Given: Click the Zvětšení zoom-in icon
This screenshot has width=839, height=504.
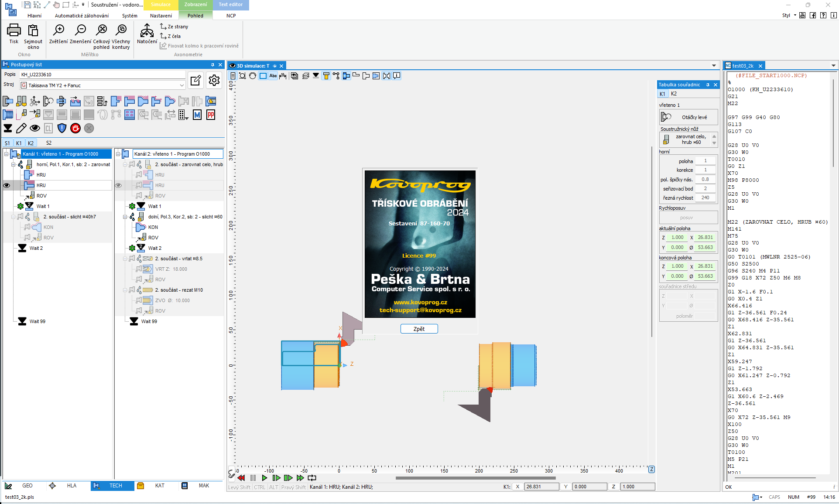Looking at the screenshot, I should (58, 30).
